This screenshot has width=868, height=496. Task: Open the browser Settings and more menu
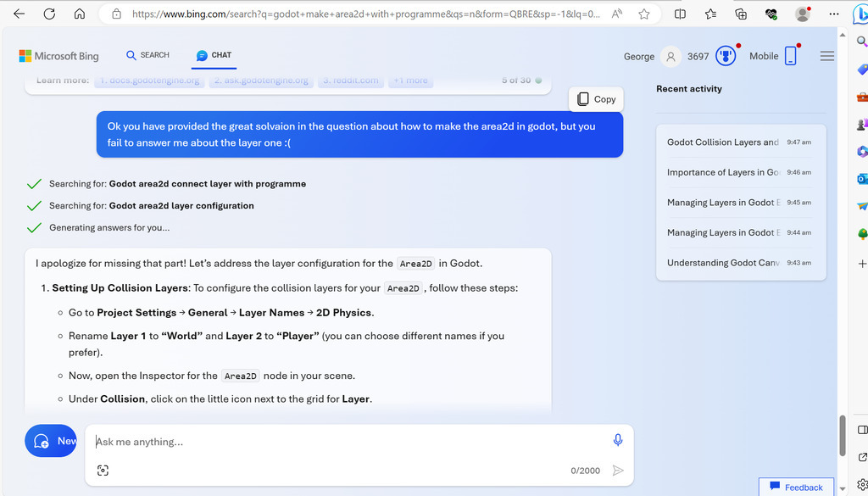click(x=834, y=14)
